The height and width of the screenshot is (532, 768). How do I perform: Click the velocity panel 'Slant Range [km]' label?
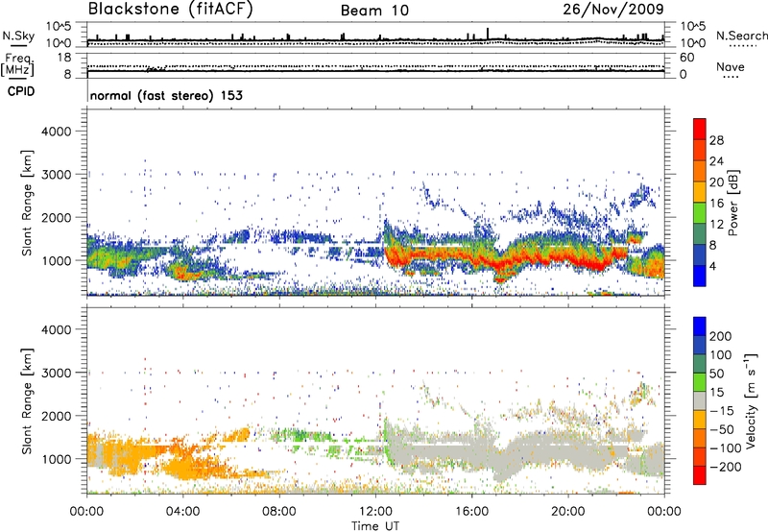click(27, 400)
